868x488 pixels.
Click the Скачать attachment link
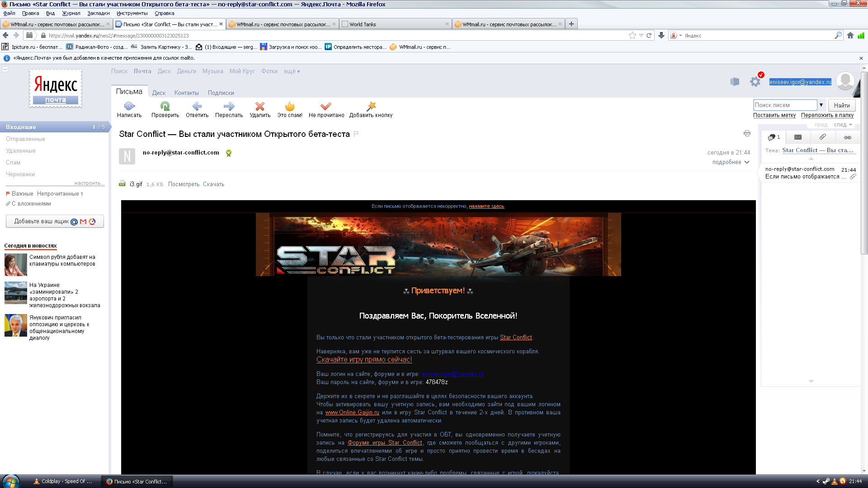(213, 184)
